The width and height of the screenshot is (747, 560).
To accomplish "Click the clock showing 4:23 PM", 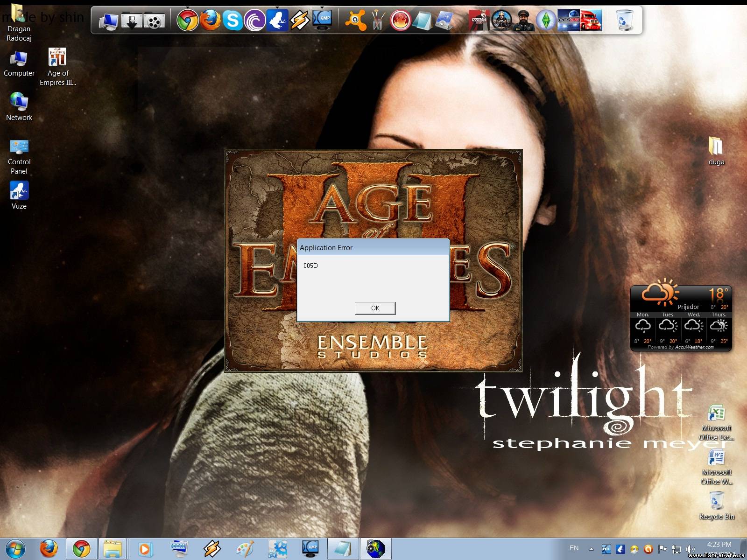I will [719, 544].
